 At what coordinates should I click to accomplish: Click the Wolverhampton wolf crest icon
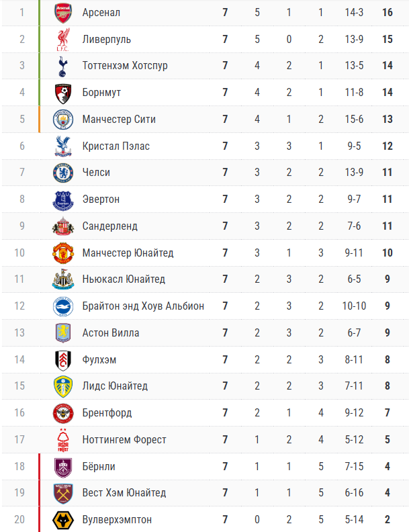coord(62,519)
